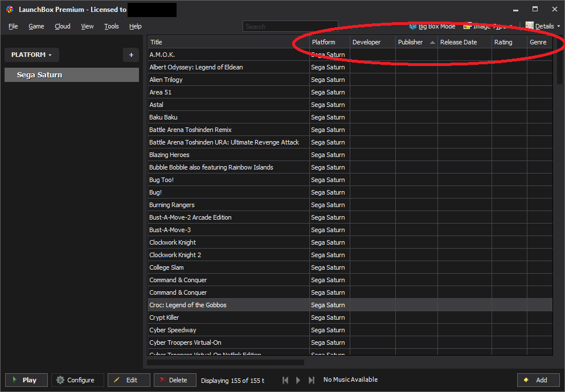This screenshot has width=565, height=392.
Task: Click the Add button label
Action: 541,380
